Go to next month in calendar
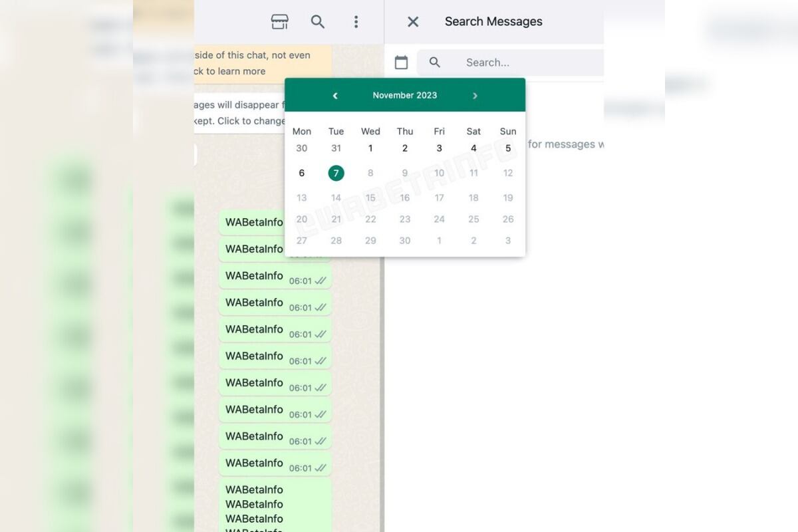The height and width of the screenshot is (532, 798). 475,96
